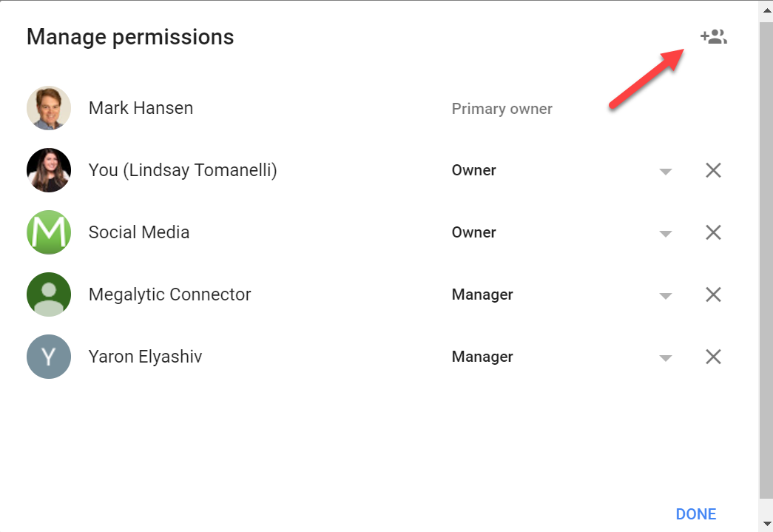Image resolution: width=773 pixels, height=532 pixels.
Task: Click Lindsay Tomanelli's profile avatar
Action: pos(49,170)
